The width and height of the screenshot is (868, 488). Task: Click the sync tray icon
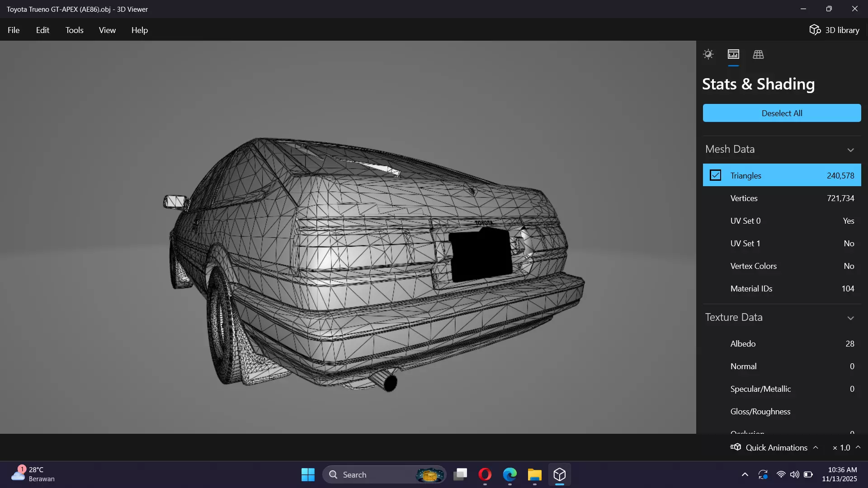click(763, 474)
